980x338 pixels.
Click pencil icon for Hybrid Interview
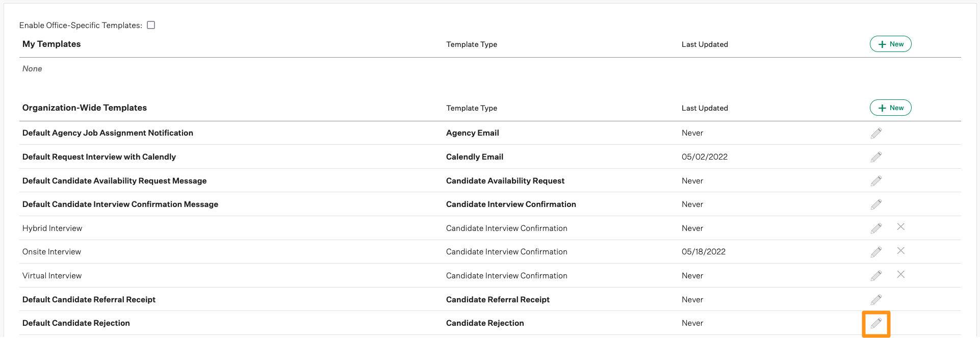876,228
